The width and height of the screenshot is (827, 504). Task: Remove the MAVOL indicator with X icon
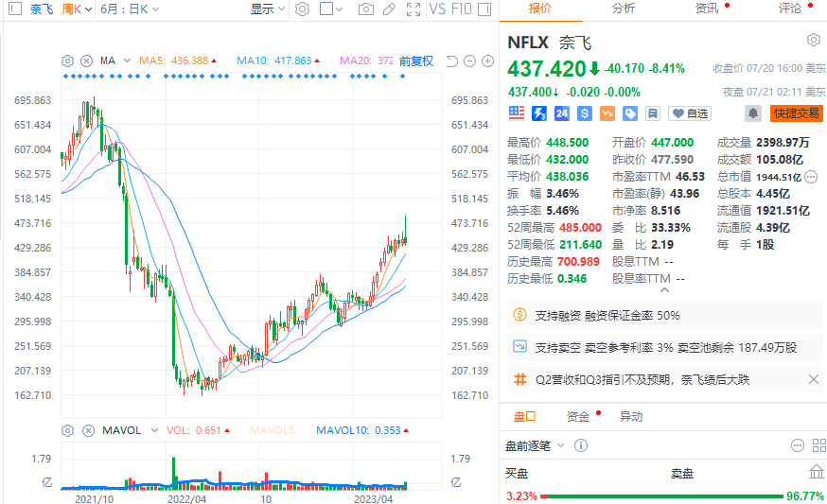coord(88,431)
